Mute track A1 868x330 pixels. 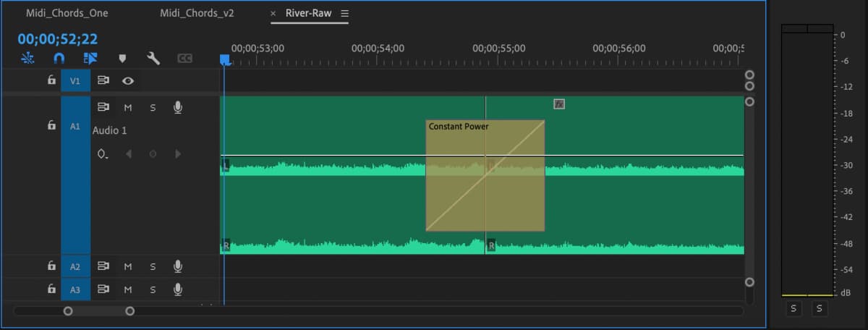[x=128, y=107]
